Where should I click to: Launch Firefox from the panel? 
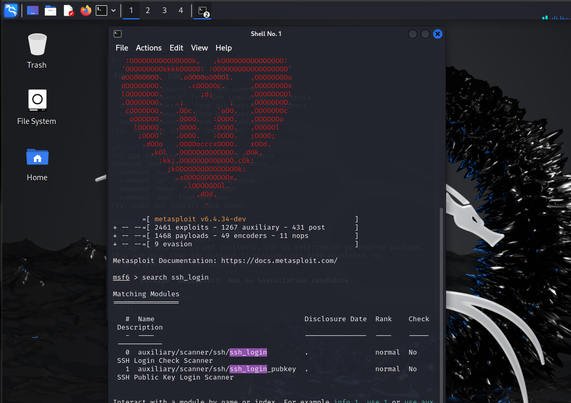click(86, 11)
